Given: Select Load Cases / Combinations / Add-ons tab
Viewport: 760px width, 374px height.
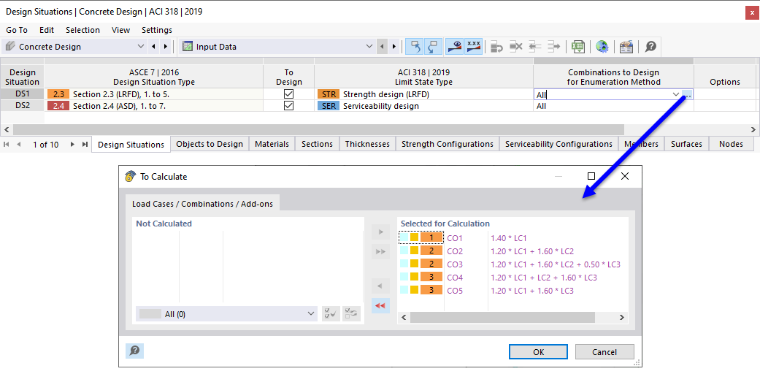Looking at the screenshot, I should (x=203, y=204).
